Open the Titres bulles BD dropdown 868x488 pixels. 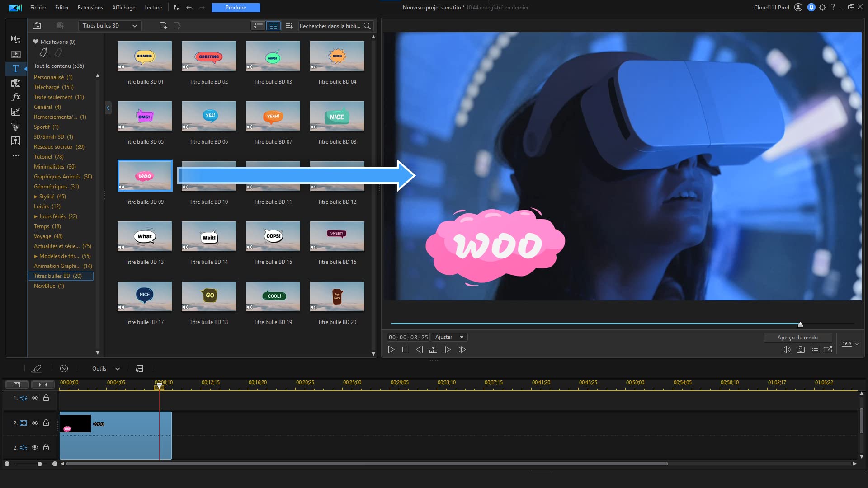110,26
